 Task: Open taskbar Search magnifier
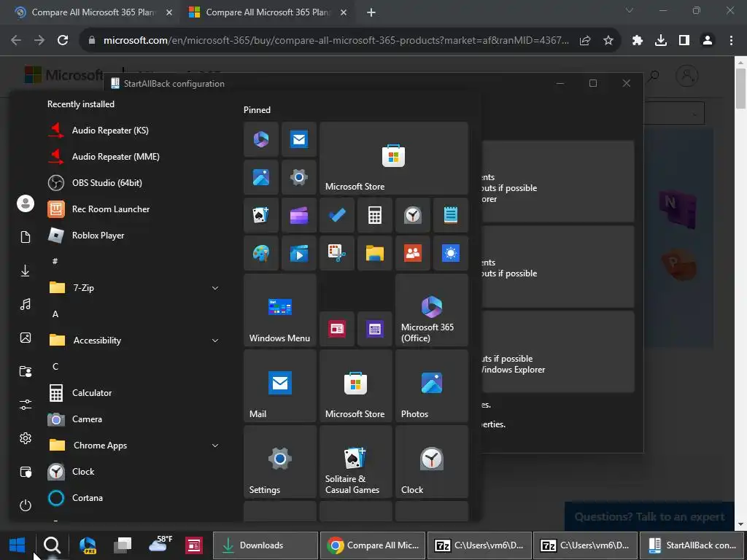click(52, 545)
